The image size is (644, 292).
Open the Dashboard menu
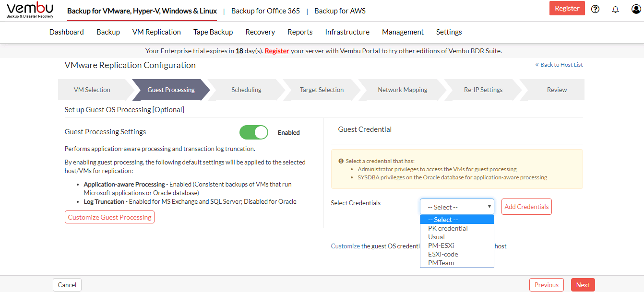point(67,32)
